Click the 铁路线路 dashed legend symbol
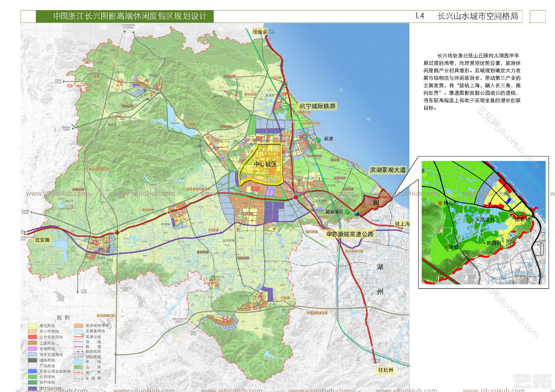 [x=79, y=351]
